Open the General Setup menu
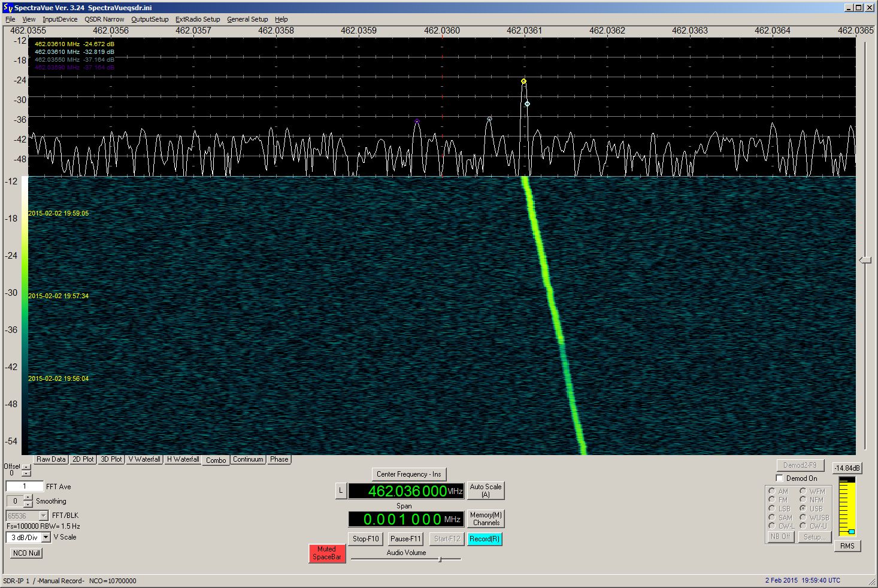This screenshot has height=588, width=878. coord(247,19)
